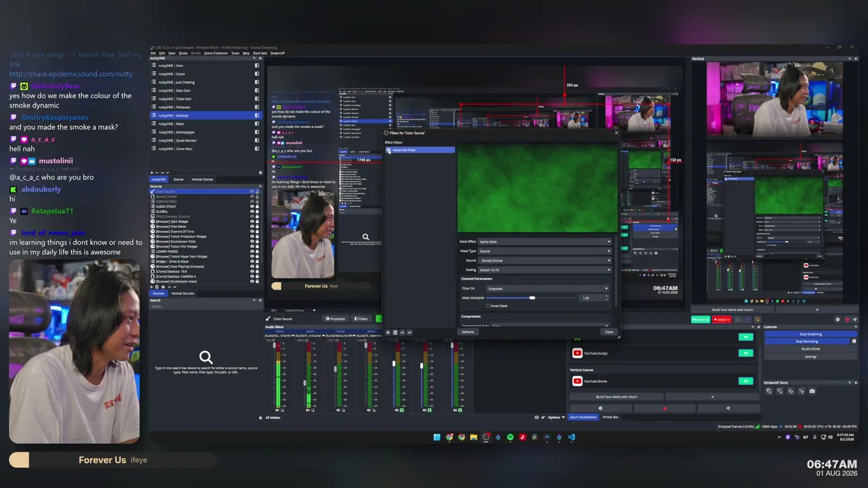Click the Close button in the Filters dialog

pyautogui.click(x=609, y=332)
